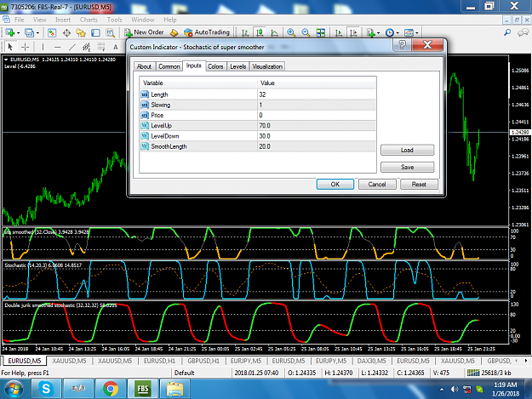This screenshot has height=399, width=532.
Task: Switch to the Visualization tab
Action: click(x=267, y=66)
